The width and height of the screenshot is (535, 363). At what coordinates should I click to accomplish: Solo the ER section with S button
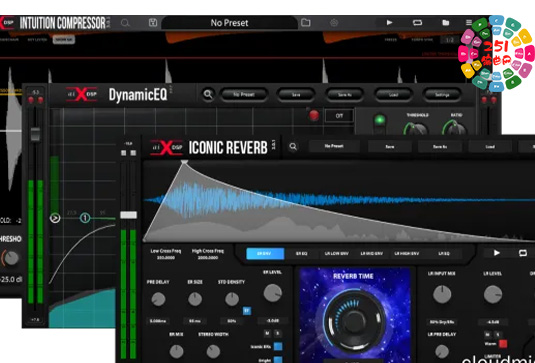click(277, 333)
